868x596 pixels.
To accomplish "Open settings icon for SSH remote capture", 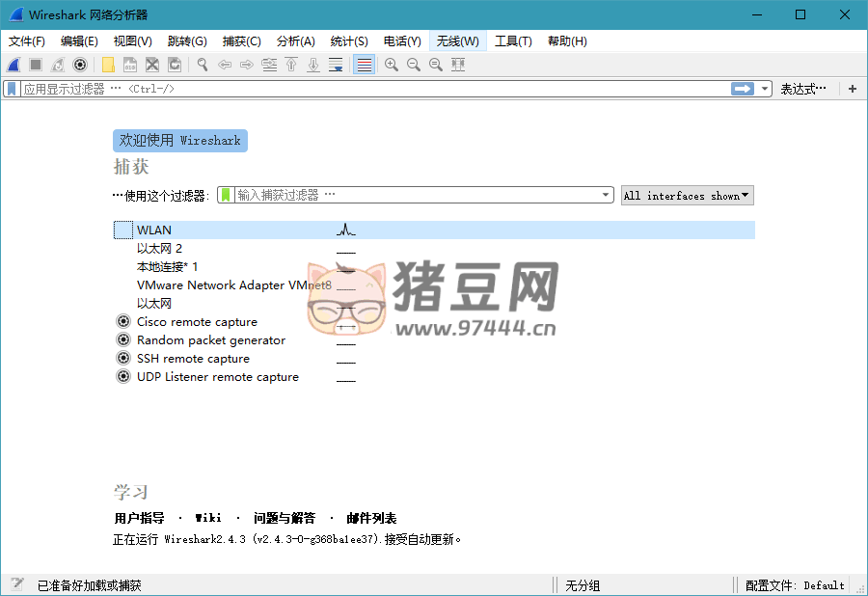I will (x=122, y=358).
